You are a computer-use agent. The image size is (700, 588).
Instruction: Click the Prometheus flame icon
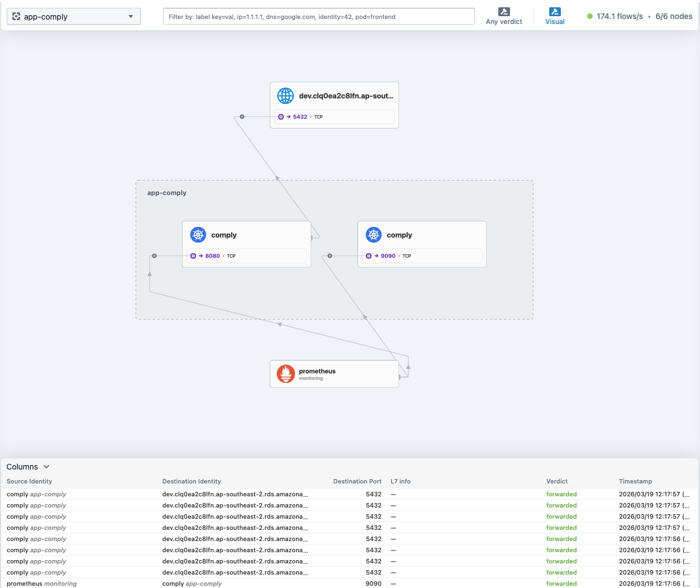(x=286, y=373)
